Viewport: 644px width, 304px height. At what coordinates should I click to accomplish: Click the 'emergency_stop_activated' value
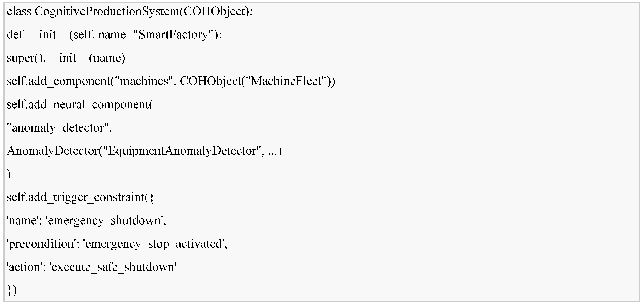(x=154, y=244)
